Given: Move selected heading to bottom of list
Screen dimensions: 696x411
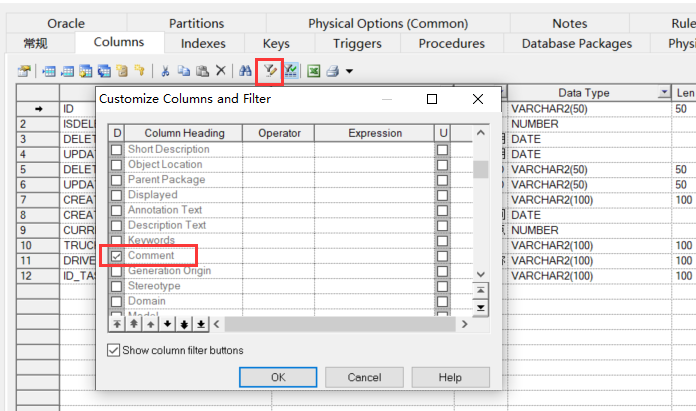Looking at the screenshot, I should click(201, 324).
